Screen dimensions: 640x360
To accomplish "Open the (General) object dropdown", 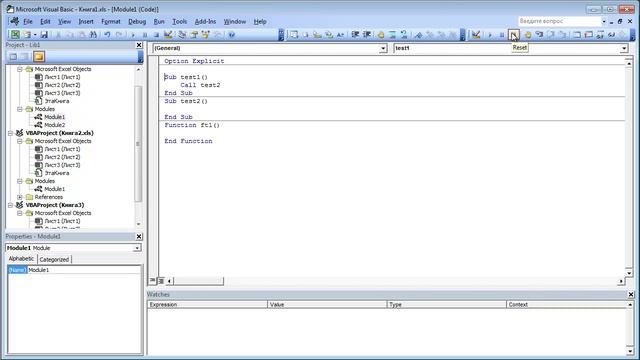I will tap(383, 48).
